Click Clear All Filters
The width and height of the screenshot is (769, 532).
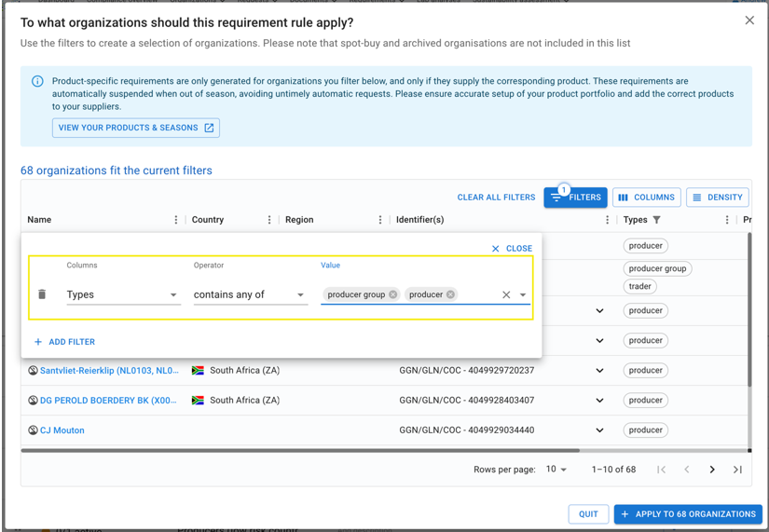tap(496, 198)
